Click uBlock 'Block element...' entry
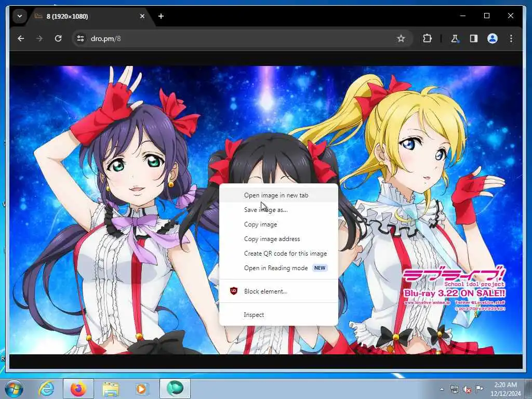The height and width of the screenshot is (399, 532). click(278, 291)
